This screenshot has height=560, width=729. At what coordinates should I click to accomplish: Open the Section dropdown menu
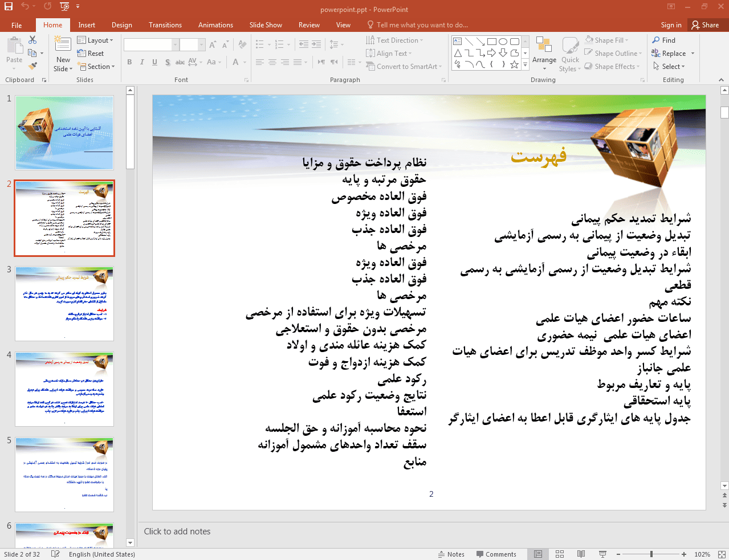96,67
